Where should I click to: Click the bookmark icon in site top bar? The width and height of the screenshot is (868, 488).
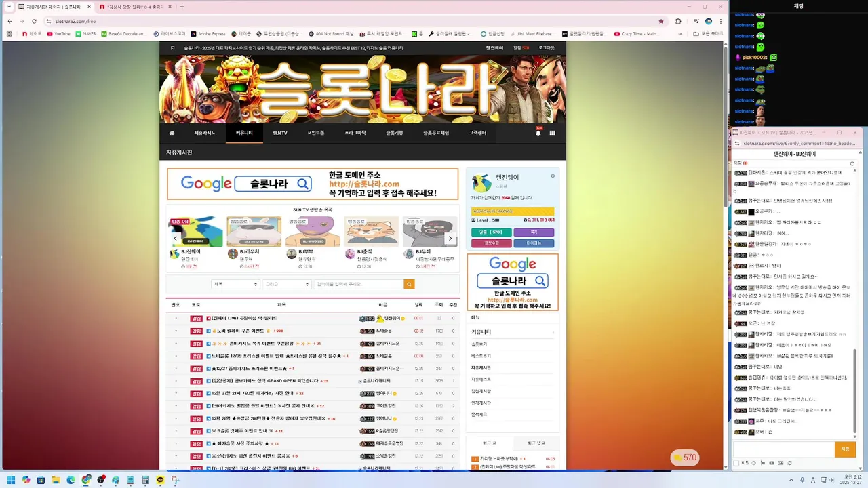(x=172, y=48)
